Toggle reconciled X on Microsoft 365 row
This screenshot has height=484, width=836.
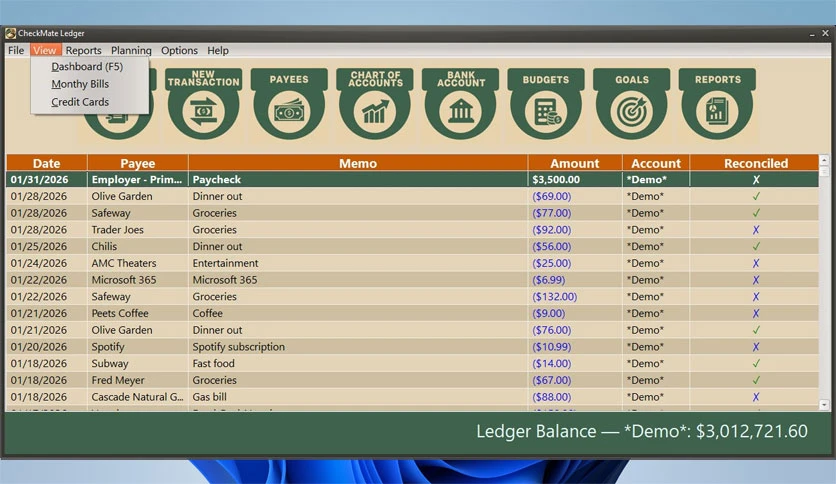pos(756,280)
